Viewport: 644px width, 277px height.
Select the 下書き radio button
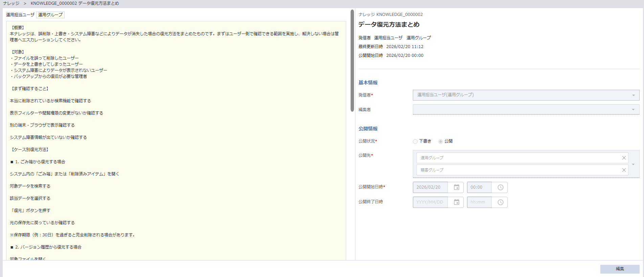click(415, 142)
